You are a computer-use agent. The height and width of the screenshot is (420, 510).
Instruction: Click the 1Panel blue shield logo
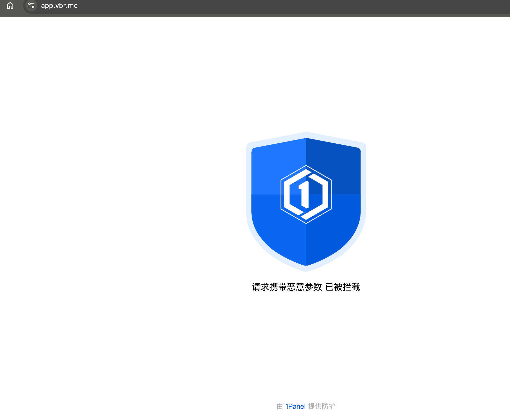306,202
